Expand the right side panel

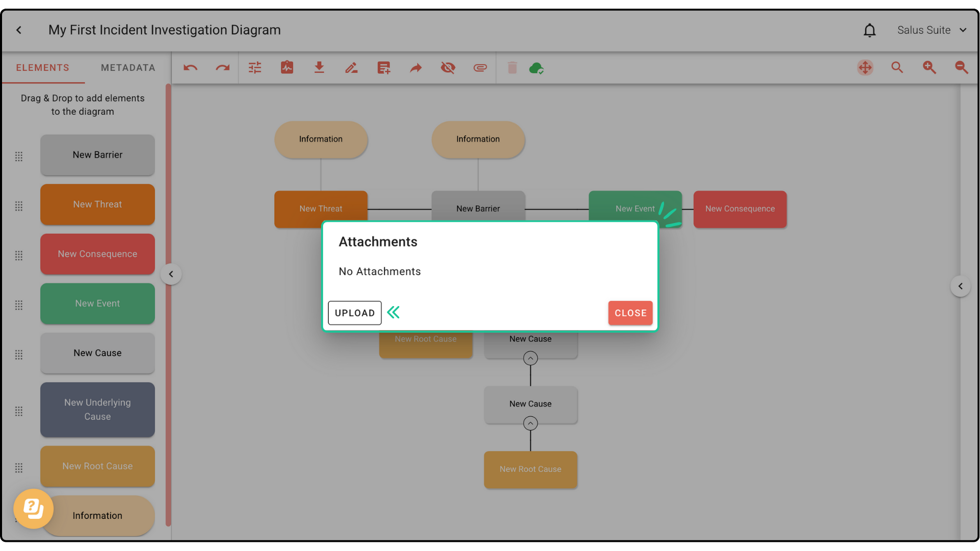[x=960, y=286]
